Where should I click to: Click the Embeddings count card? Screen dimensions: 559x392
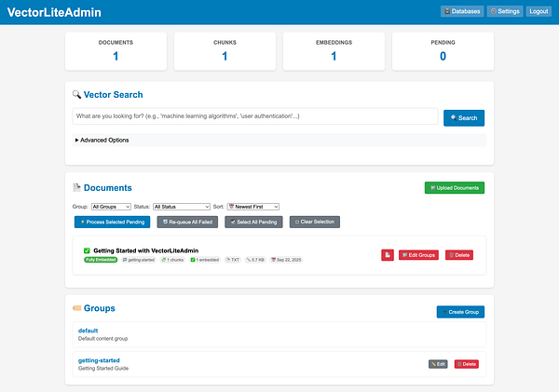click(x=334, y=51)
